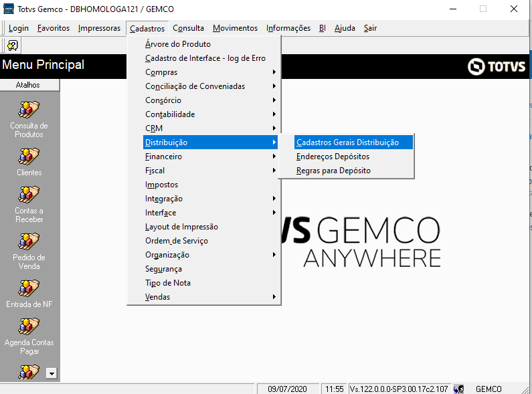The height and width of the screenshot is (394, 532).
Task: Open the BI menu
Action: pos(323,28)
